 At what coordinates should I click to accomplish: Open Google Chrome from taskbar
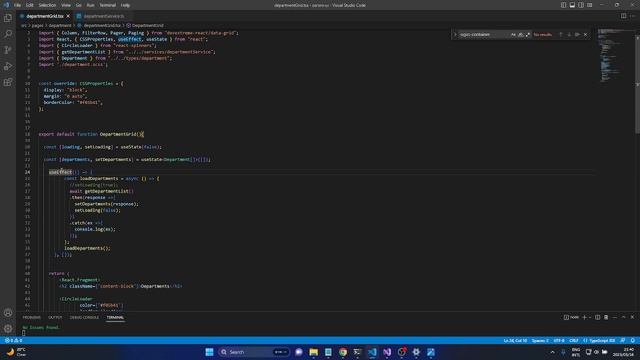343,352
